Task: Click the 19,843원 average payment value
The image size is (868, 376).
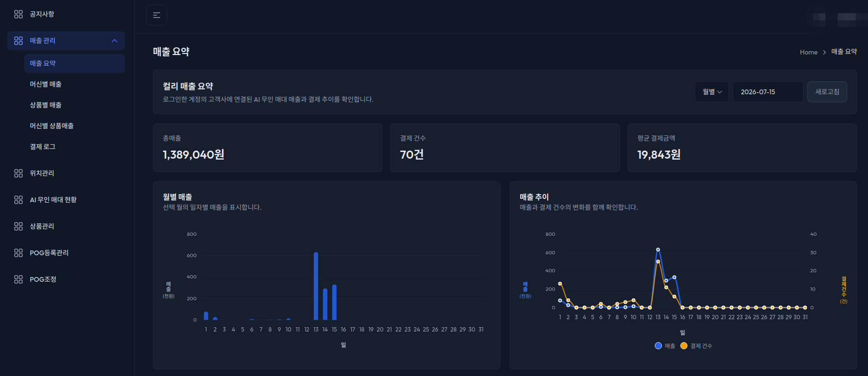Action: click(659, 155)
